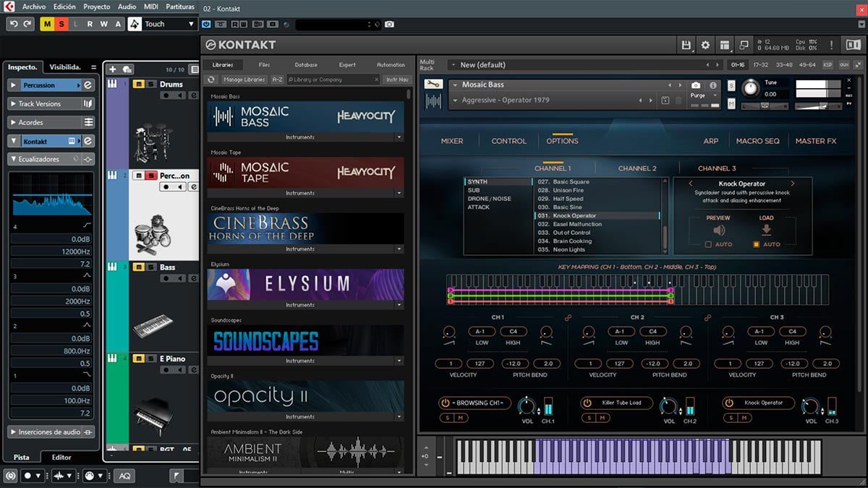Open the Aggressive - Operator 1979 snapshot dropdown
The width and height of the screenshot is (868, 488).
point(455,100)
